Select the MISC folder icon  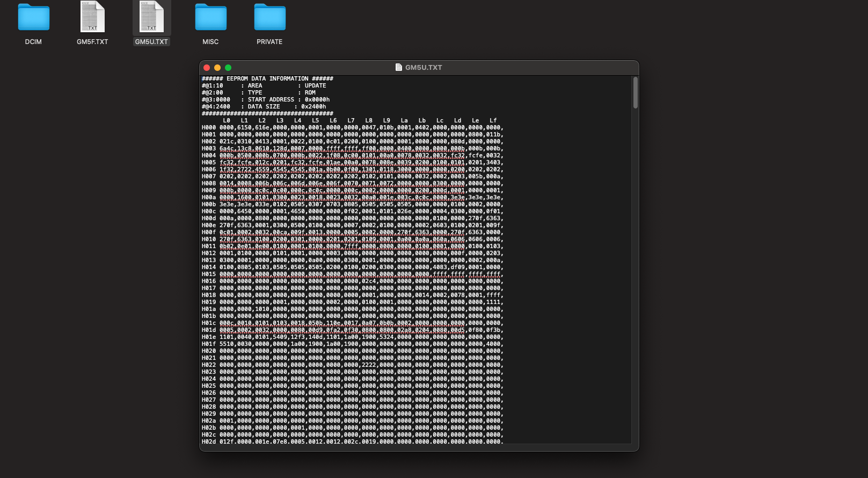pos(210,17)
